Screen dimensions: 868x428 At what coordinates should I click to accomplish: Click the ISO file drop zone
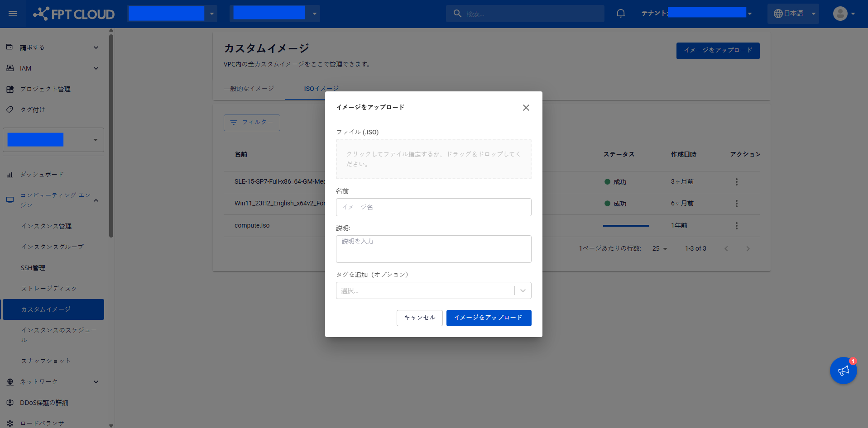433,159
